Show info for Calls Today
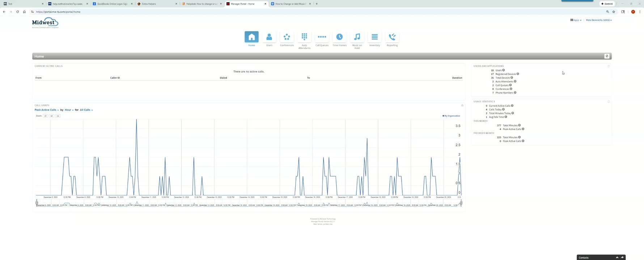The width and height of the screenshot is (644, 260). point(503,109)
